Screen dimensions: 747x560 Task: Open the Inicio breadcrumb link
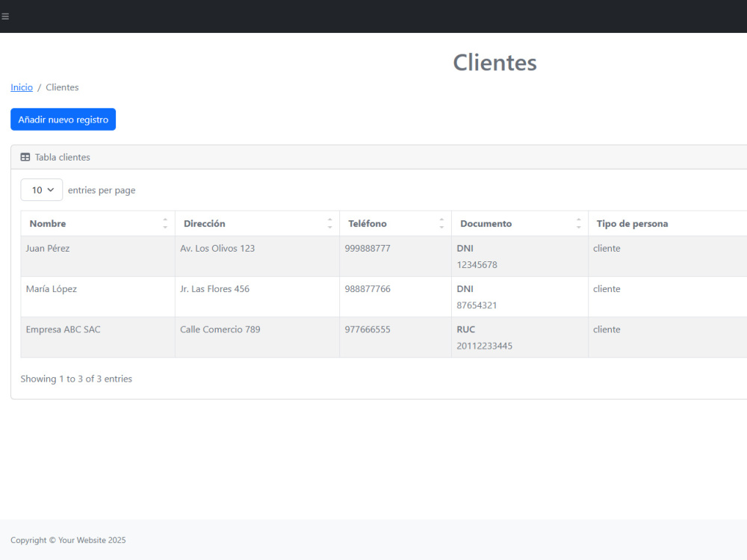coord(22,87)
